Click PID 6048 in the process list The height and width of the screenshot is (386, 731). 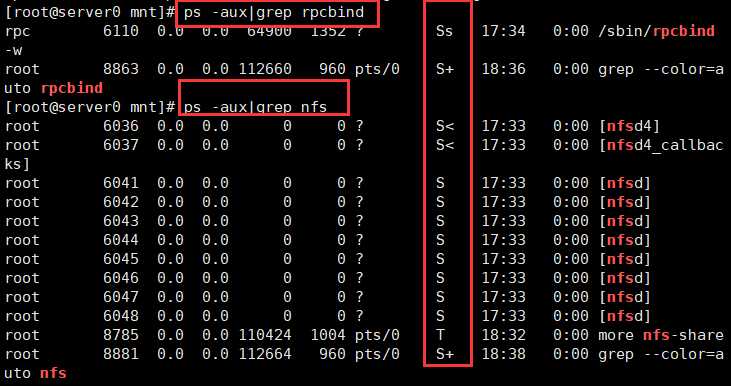click(121, 316)
